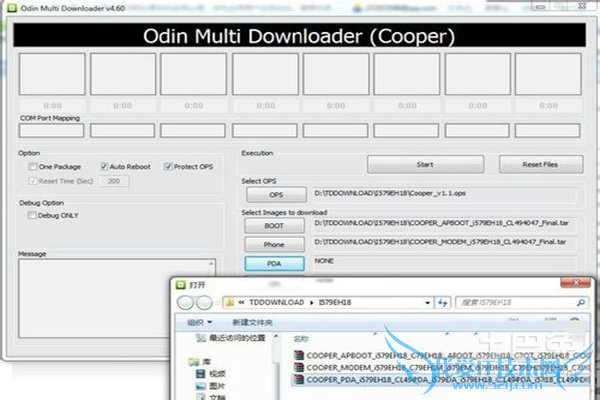Uncheck the Protect OPS option

[x=168, y=167]
